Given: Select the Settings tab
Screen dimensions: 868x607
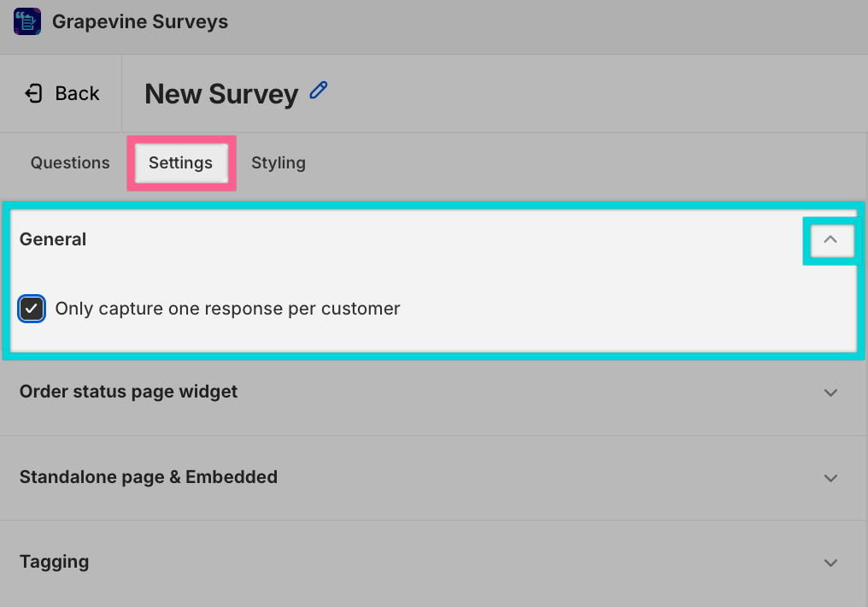Looking at the screenshot, I should [x=180, y=162].
